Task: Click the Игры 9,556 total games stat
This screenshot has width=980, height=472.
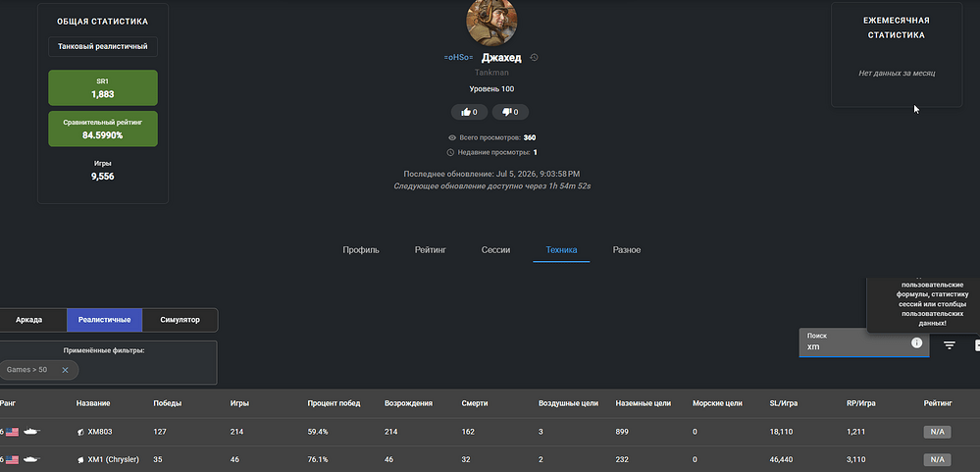Action: [x=102, y=171]
